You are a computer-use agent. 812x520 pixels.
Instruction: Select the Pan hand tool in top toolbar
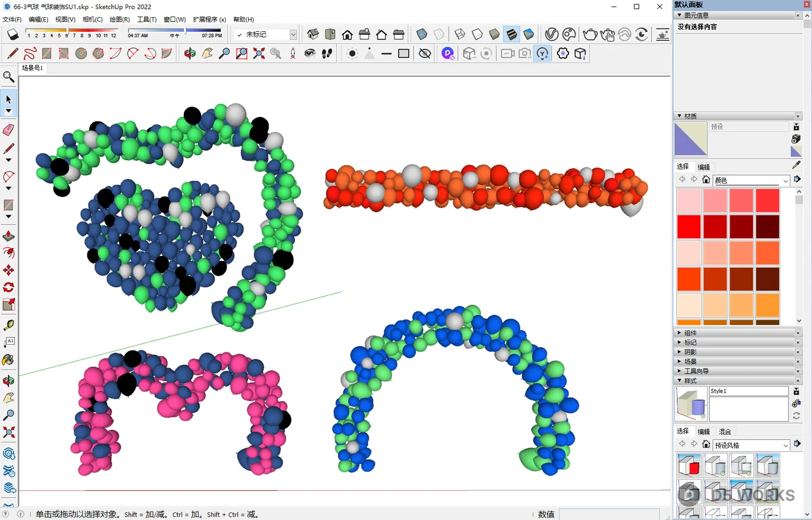(x=207, y=53)
